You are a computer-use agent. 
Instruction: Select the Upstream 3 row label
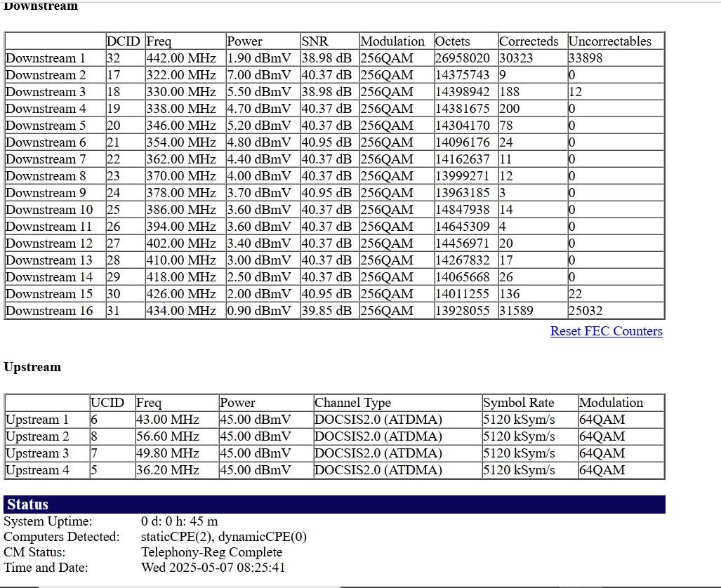point(37,453)
